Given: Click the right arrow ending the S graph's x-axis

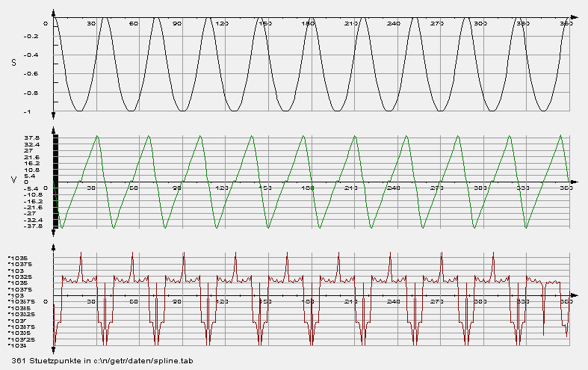Looking at the screenshot, I should [x=573, y=16].
